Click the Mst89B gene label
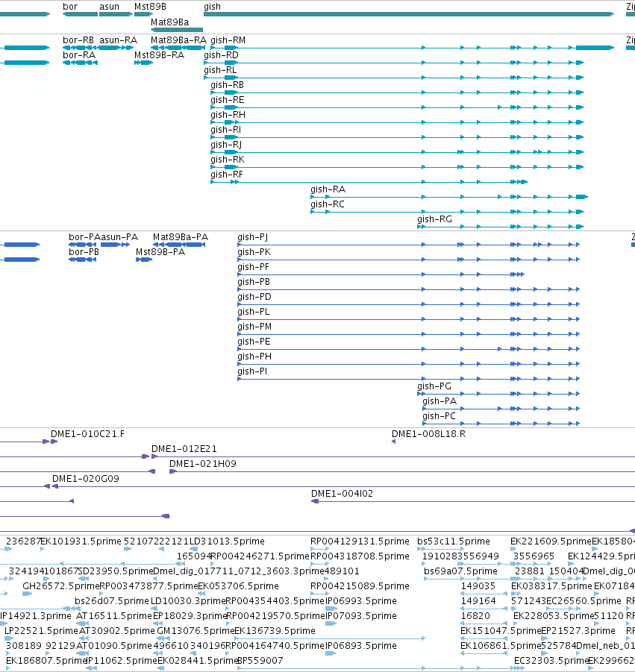The height and width of the screenshot is (672, 635). tap(150, 7)
